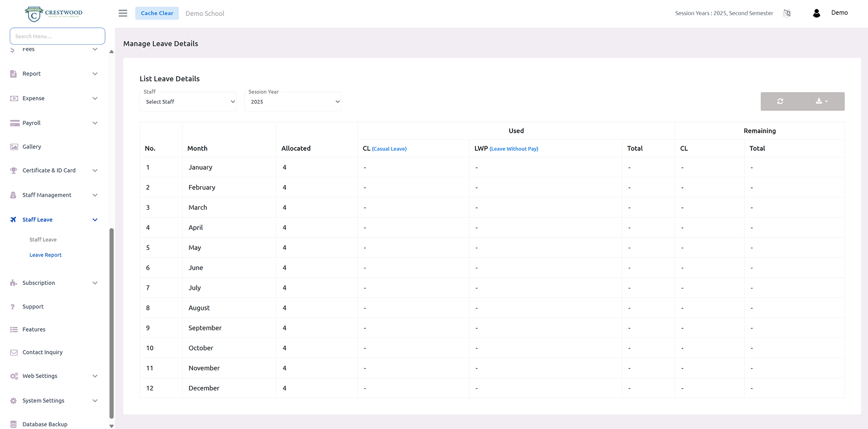Open the Demo user profile icon
Image resolution: width=868 pixels, height=429 pixels.
point(816,13)
